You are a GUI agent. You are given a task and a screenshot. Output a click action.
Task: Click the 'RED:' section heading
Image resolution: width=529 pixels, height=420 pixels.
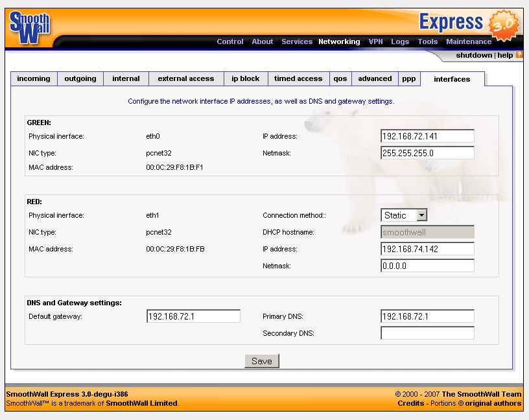[x=34, y=202]
